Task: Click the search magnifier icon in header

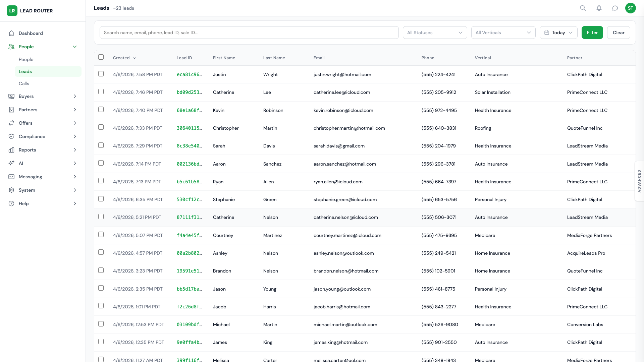Action: (x=583, y=8)
